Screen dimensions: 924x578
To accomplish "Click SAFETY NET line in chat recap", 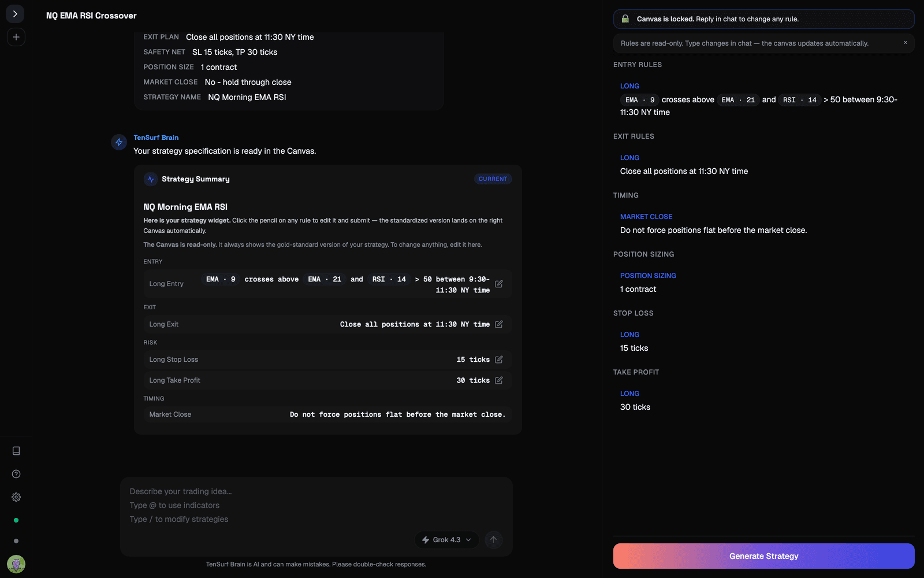I will pyautogui.click(x=210, y=52).
